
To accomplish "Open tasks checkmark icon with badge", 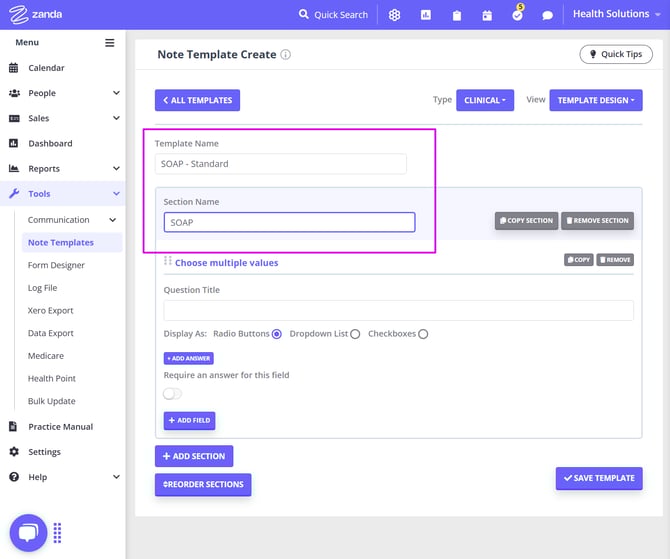I will (x=517, y=15).
